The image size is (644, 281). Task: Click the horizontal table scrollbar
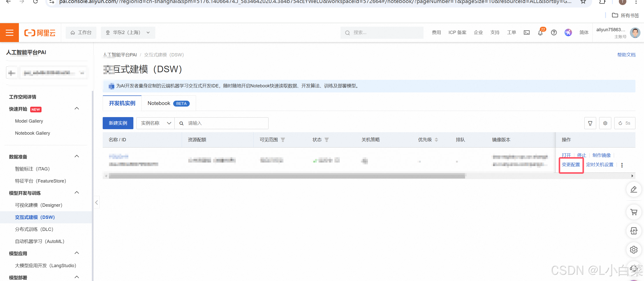click(x=287, y=176)
